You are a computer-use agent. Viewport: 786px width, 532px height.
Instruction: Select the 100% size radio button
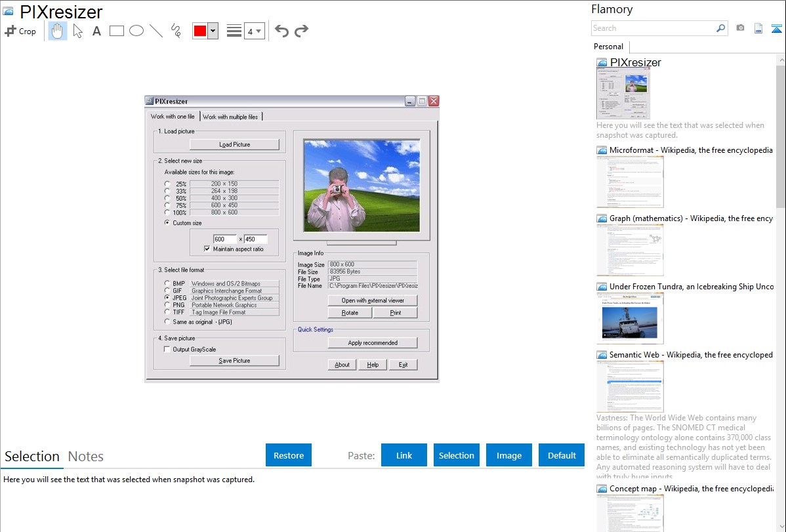[167, 213]
